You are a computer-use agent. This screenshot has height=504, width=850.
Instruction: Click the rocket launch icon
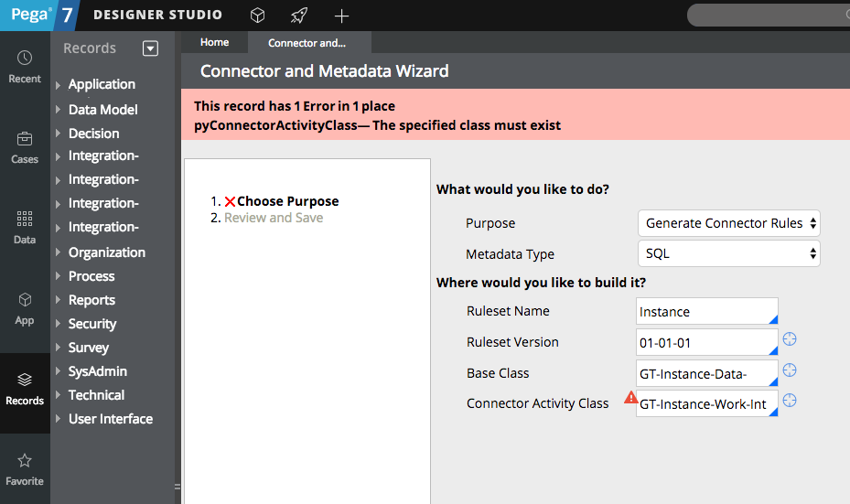[x=298, y=16]
